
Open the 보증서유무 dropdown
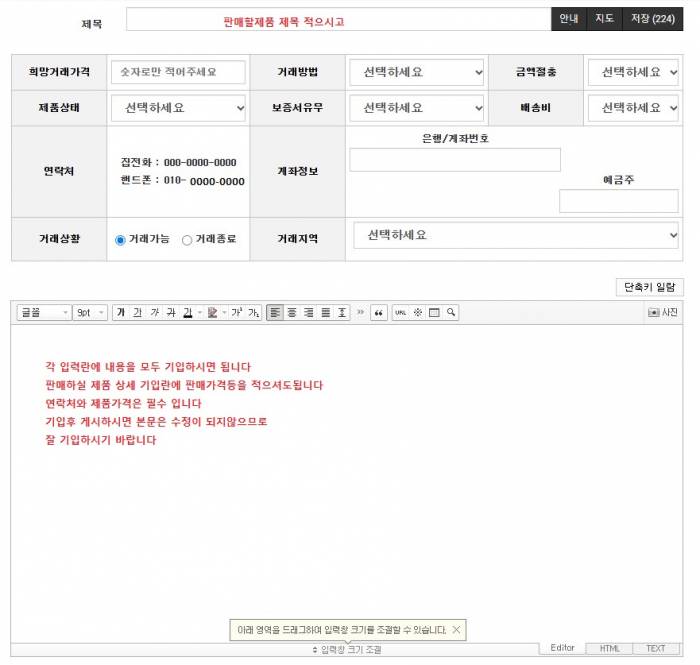point(417,108)
